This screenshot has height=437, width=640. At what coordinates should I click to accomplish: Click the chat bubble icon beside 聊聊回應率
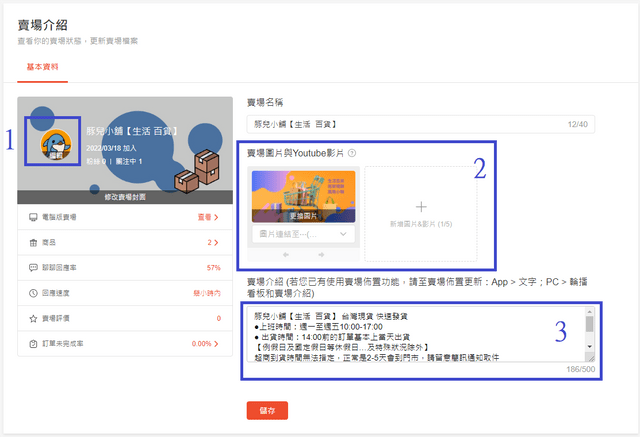click(33, 268)
